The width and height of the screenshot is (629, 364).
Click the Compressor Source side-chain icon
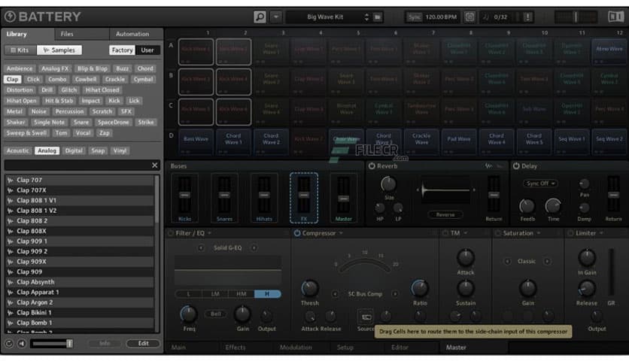(x=366, y=317)
